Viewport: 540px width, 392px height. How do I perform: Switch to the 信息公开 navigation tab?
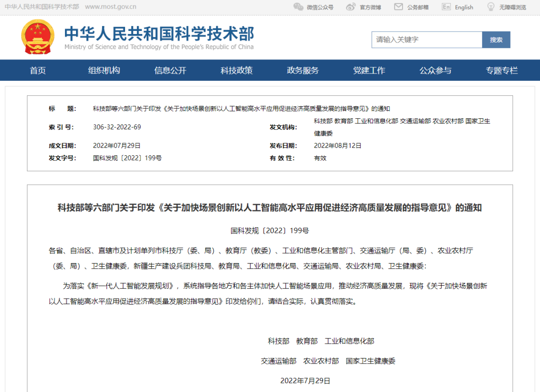coord(170,70)
